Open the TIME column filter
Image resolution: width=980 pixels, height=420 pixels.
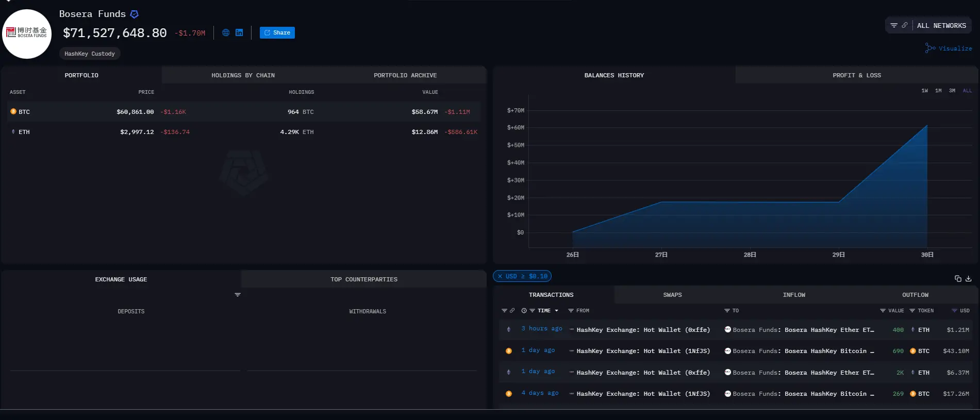coord(533,311)
